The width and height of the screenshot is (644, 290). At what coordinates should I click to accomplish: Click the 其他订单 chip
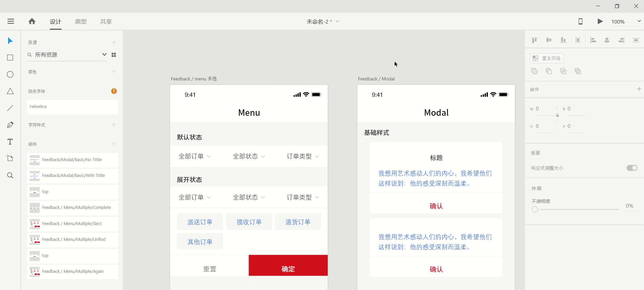click(200, 242)
